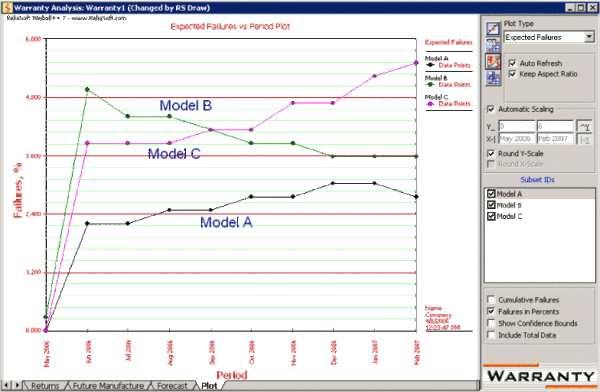Select Future Manufacture tab
This screenshot has height=392, width=600.
point(108,385)
